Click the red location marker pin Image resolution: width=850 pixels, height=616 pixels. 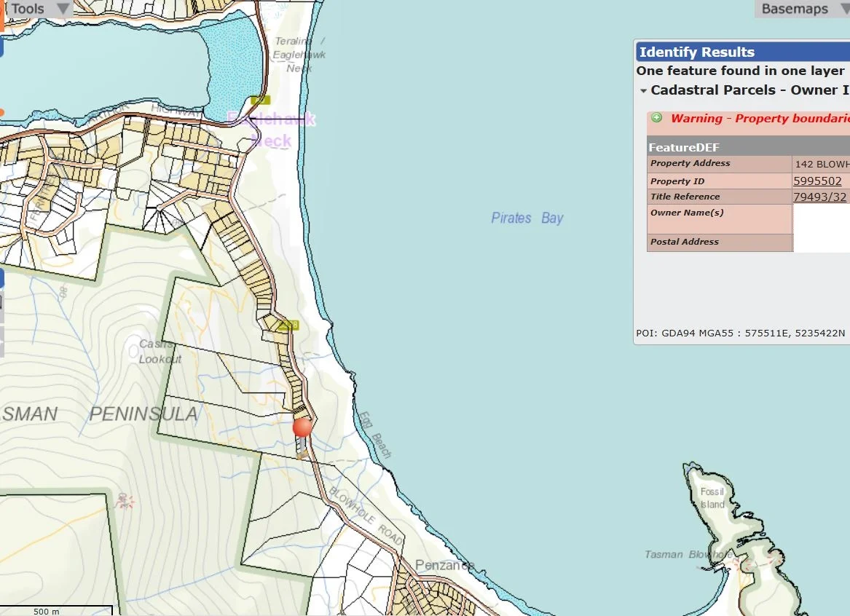tap(302, 427)
